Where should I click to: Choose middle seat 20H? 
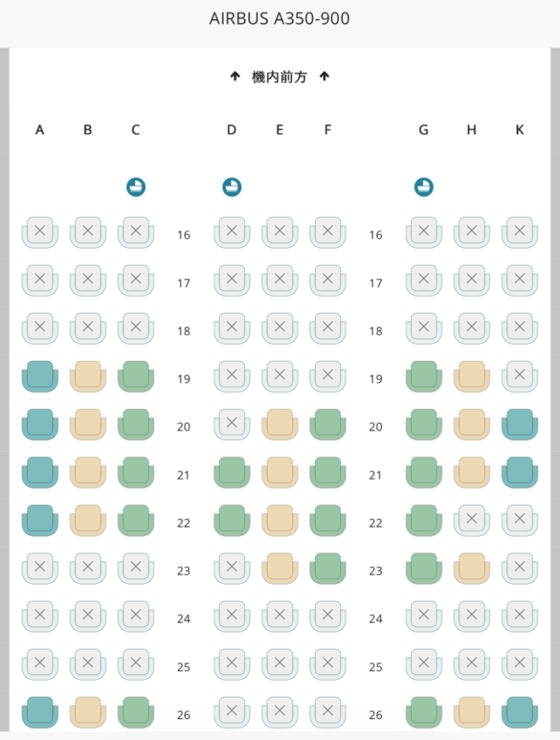point(472,424)
